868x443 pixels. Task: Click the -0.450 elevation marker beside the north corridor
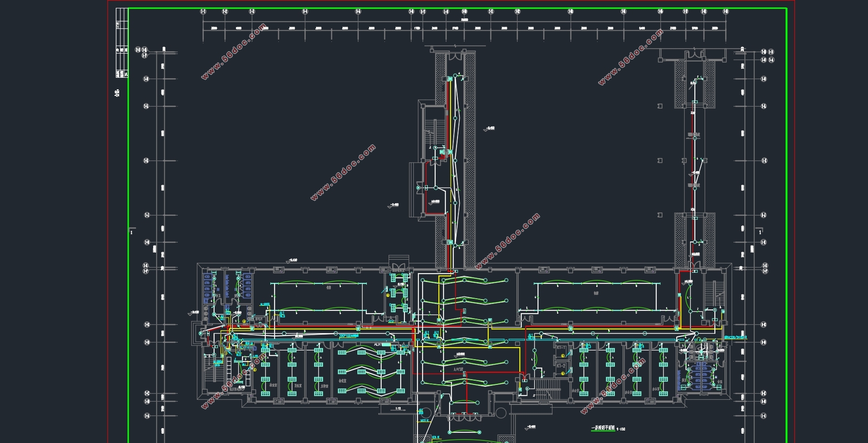489,128
